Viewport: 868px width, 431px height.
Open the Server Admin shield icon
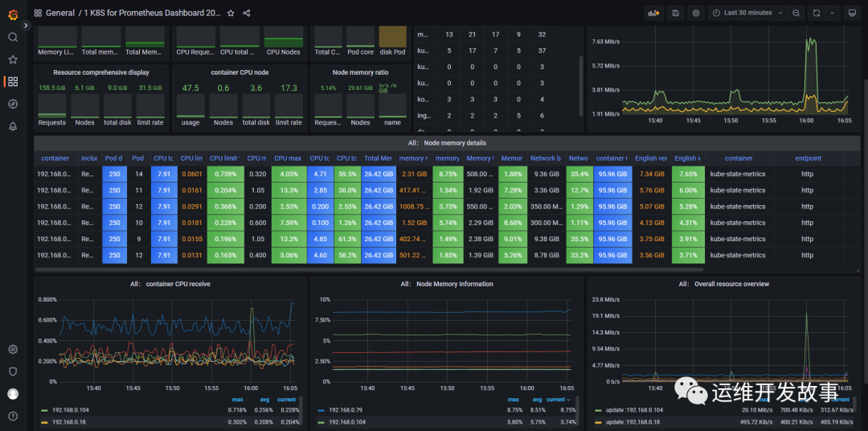pyautogui.click(x=13, y=371)
